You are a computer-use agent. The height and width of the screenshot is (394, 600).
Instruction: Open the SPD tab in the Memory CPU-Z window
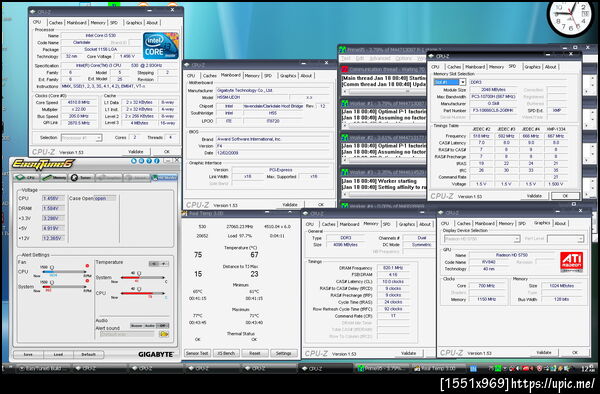[387, 224]
